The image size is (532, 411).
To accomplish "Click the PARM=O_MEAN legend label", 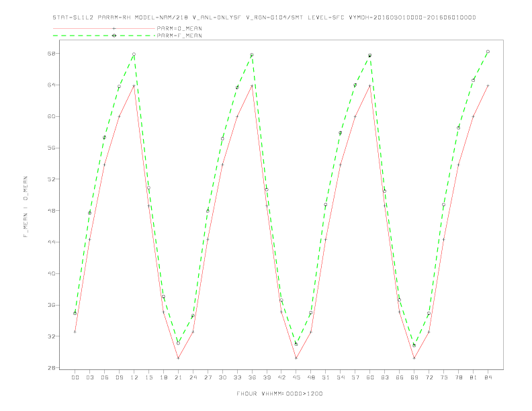I will (179, 28).
